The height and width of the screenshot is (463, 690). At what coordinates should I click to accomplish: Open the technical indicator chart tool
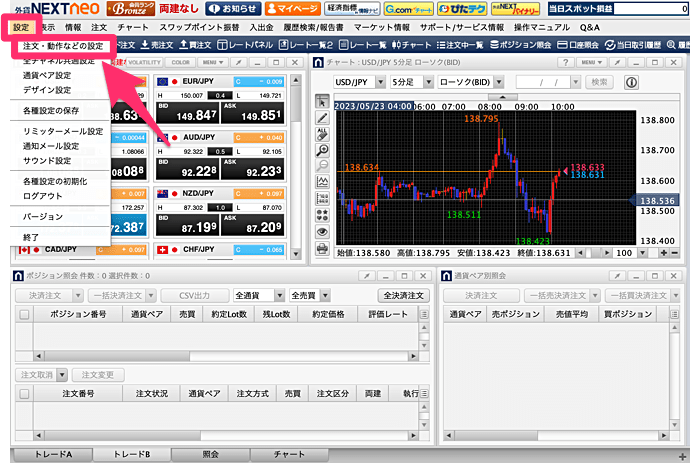click(x=322, y=182)
